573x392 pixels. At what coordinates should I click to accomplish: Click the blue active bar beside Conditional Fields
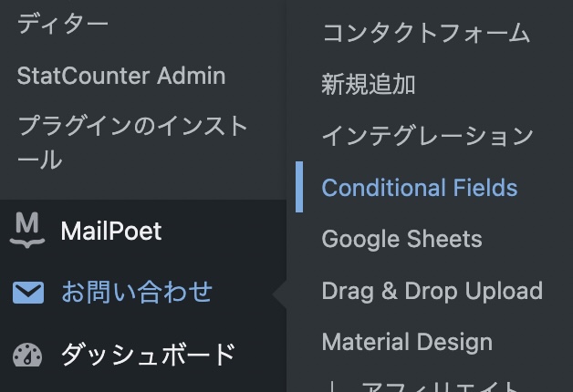click(299, 188)
